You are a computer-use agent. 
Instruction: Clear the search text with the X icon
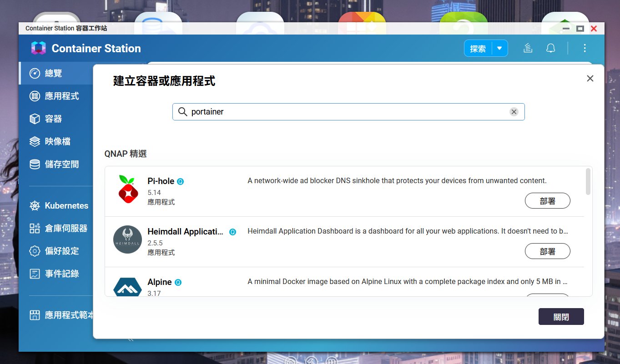(x=514, y=112)
